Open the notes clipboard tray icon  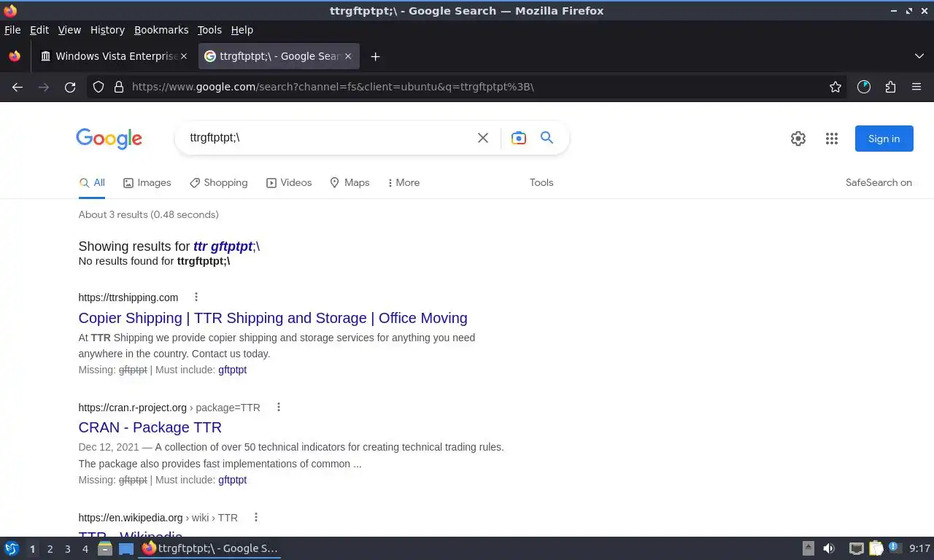[x=876, y=548]
